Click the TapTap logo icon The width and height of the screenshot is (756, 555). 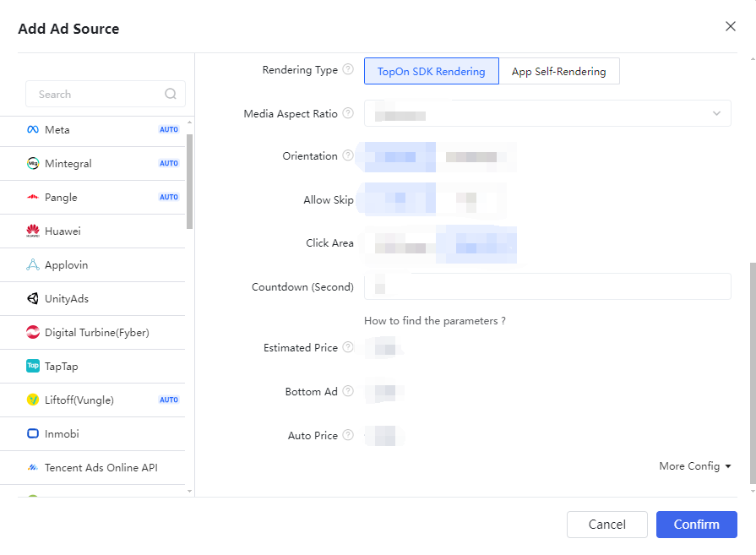point(33,367)
